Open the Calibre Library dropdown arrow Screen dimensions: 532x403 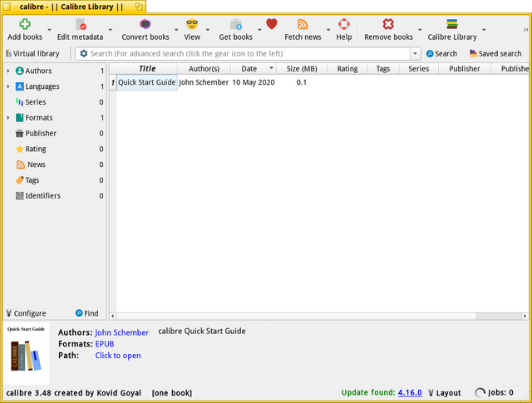coord(484,30)
